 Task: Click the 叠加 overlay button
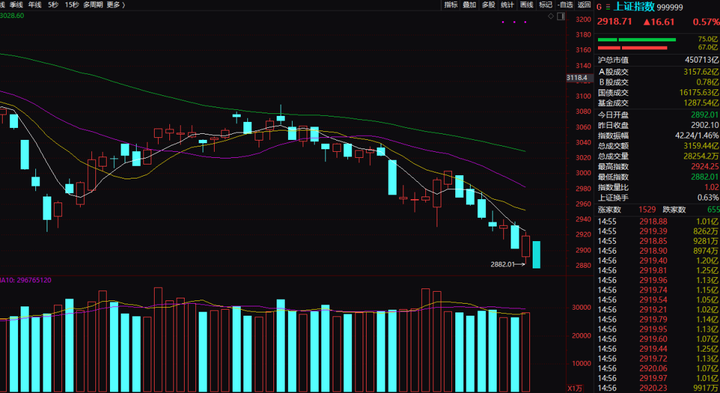tap(469, 5)
